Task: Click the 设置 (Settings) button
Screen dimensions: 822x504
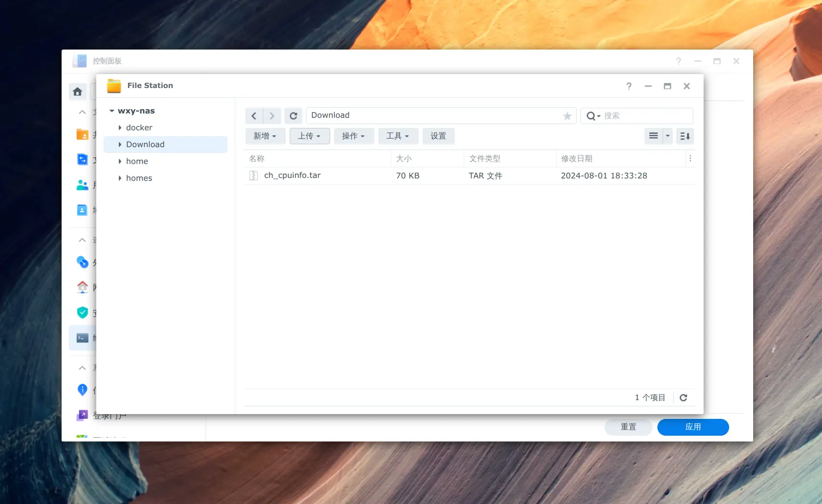Action: (438, 136)
